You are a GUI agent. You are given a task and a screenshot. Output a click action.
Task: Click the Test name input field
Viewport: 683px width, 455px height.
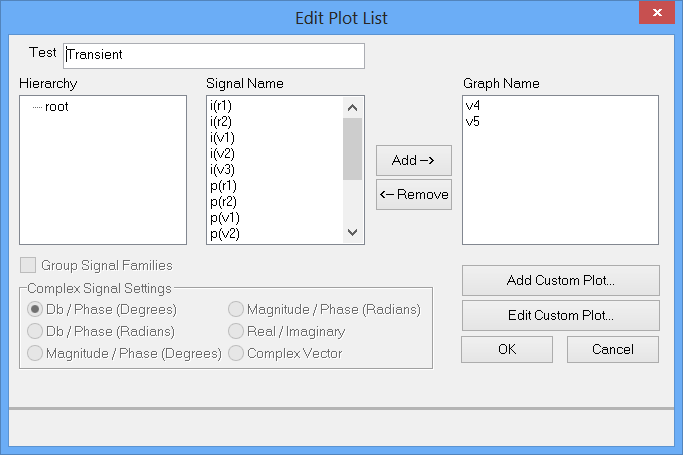pyautogui.click(x=213, y=55)
